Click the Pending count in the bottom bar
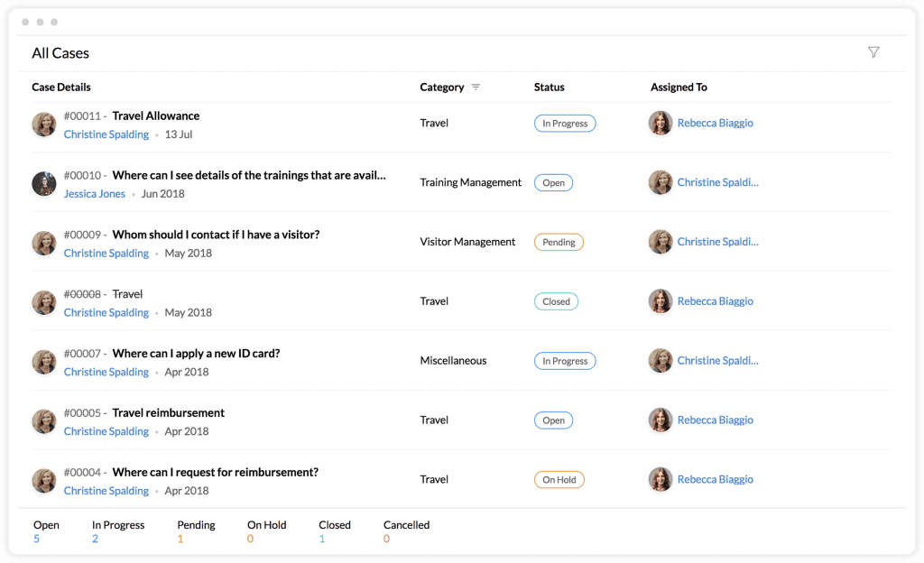Image resolution: width=924 pixels, height=563 pixels. pos(180,538)
